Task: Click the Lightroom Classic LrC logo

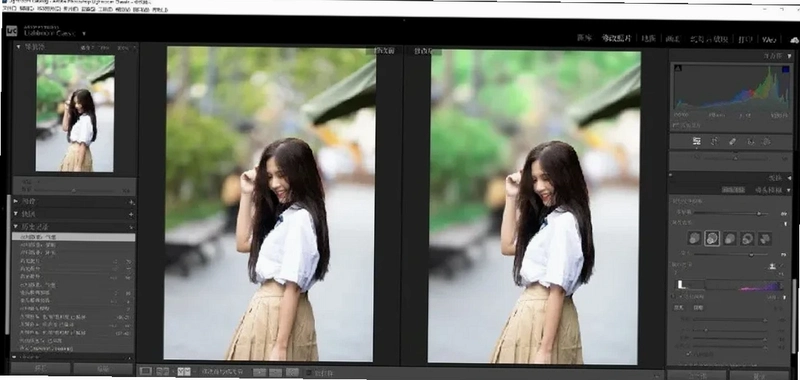Action: [x=12, y=31]
